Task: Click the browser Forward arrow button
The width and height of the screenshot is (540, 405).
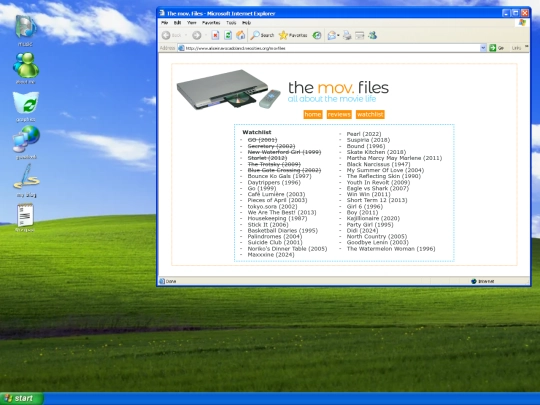Action: (x=197, y=35)
